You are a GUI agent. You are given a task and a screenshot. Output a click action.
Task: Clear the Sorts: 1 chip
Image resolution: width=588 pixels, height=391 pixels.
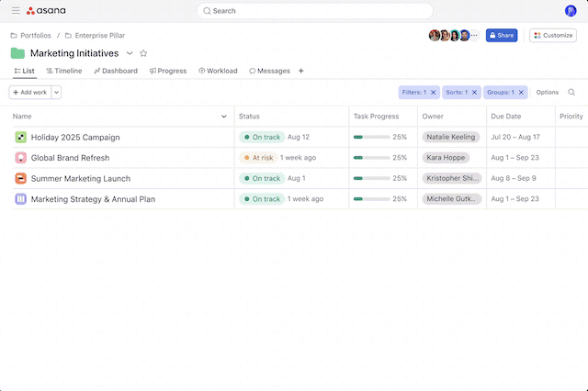coord(475,92)
